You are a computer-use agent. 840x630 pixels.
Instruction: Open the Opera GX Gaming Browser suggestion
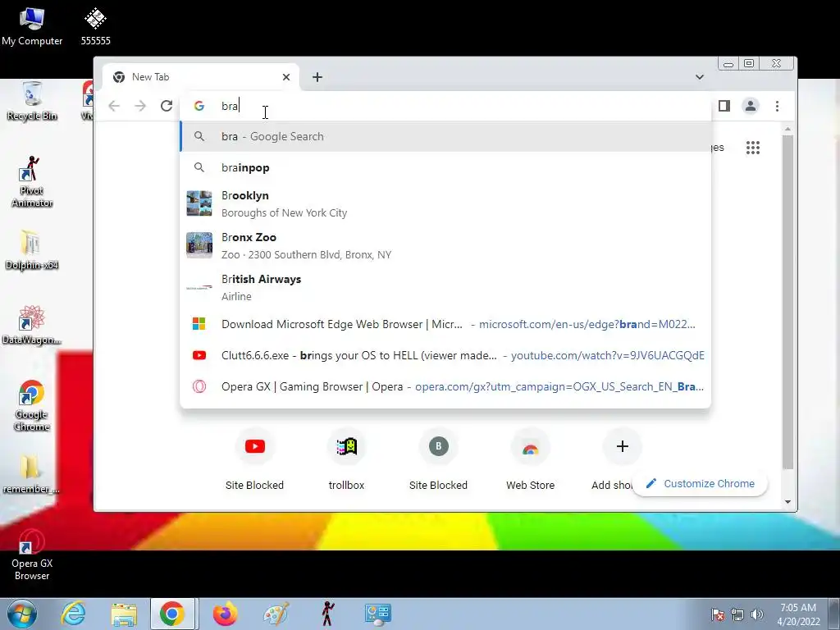(x=445, y=386)
